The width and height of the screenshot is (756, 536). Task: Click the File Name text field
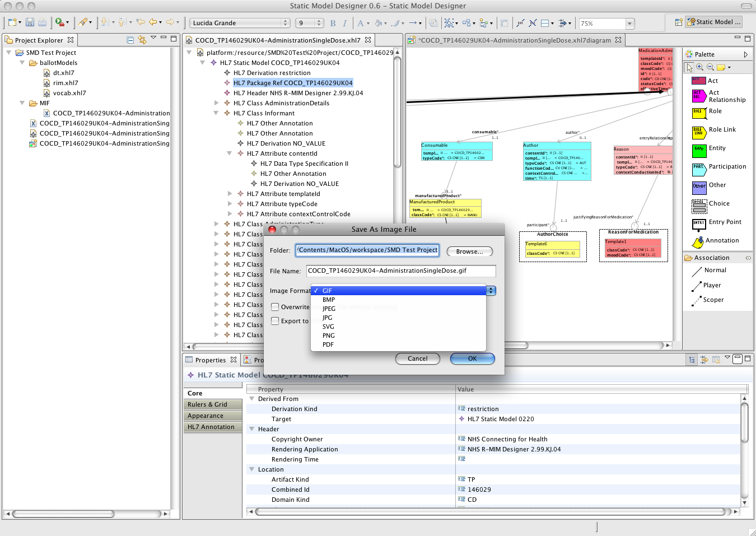tap(400, 271)
